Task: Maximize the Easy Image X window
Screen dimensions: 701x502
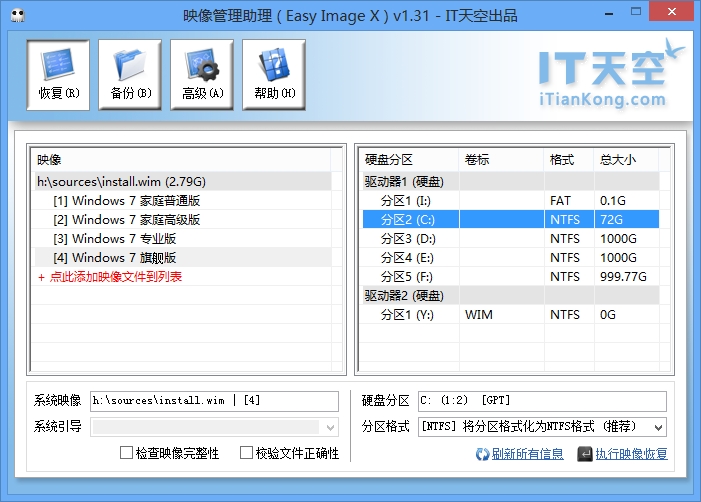Action: pos(636,12)
